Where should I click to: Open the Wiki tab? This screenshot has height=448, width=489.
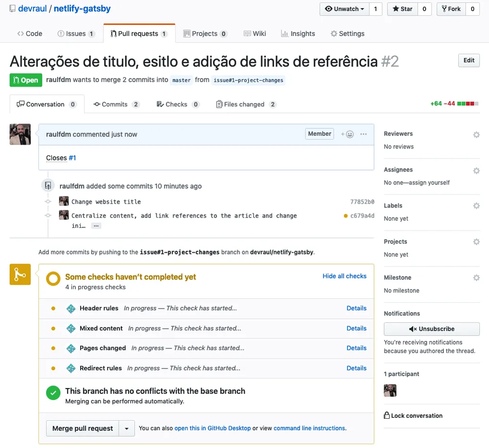(x=255, y=34)
